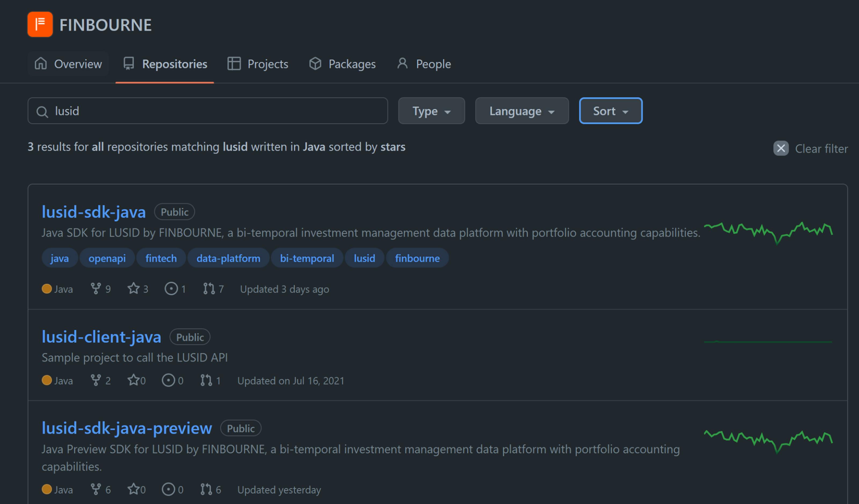This screenshot has width=859, height=504.
Task: Open the lusid-sdk-java-preview repository
Action: coord(127,428)
